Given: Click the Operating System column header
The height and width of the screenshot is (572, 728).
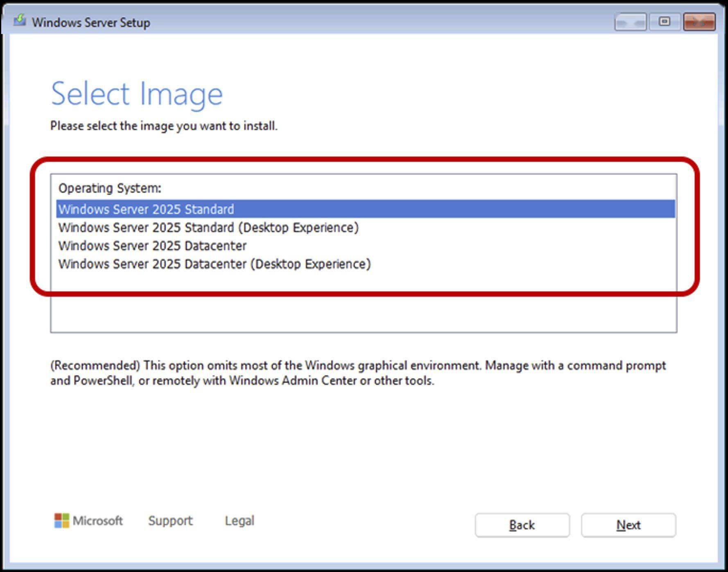Looking at the screenshot, I should tap(110, 188).
